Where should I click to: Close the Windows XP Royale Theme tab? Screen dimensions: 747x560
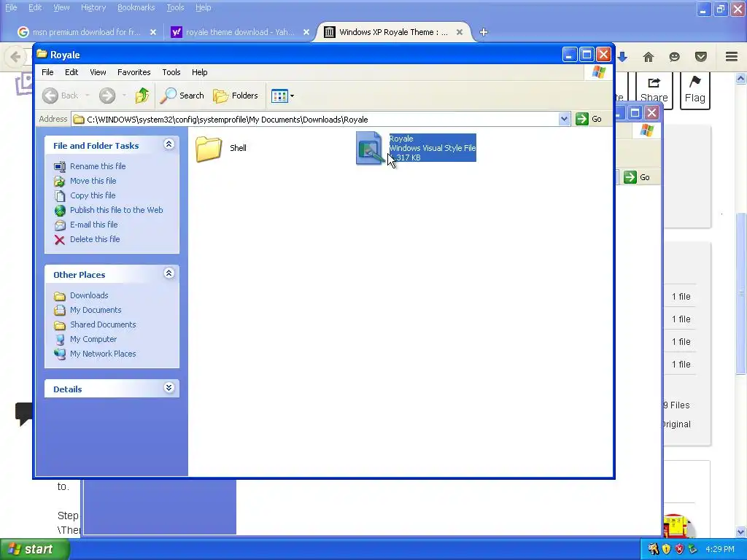click(460, 32)
